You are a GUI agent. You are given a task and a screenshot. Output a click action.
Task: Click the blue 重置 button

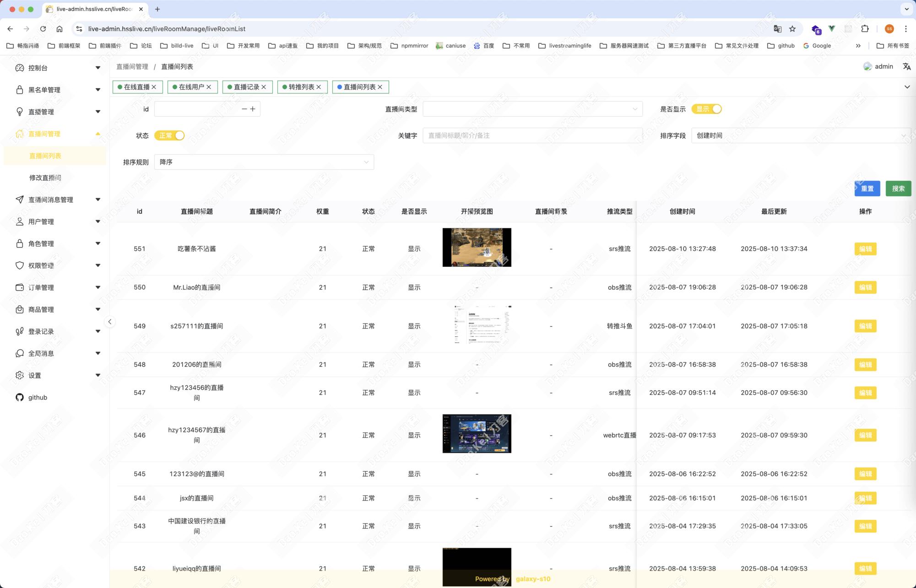pos(867,189)
